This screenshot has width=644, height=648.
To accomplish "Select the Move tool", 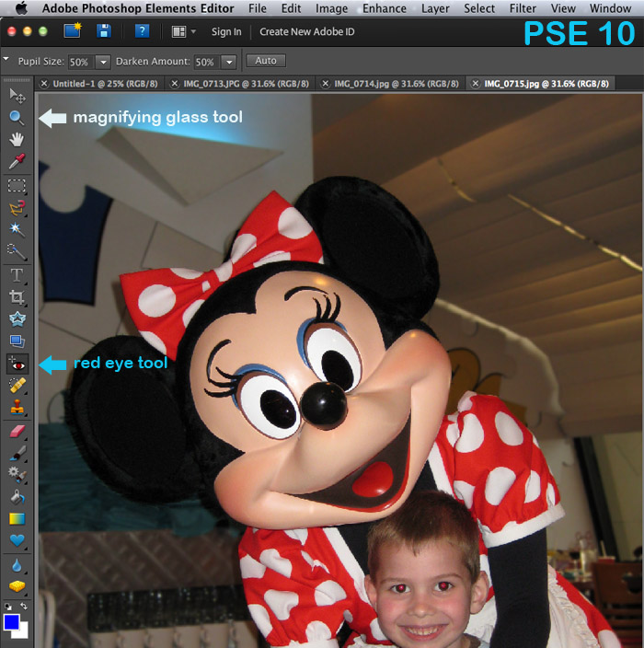I will pyautogui.click(x=17, y=96).
